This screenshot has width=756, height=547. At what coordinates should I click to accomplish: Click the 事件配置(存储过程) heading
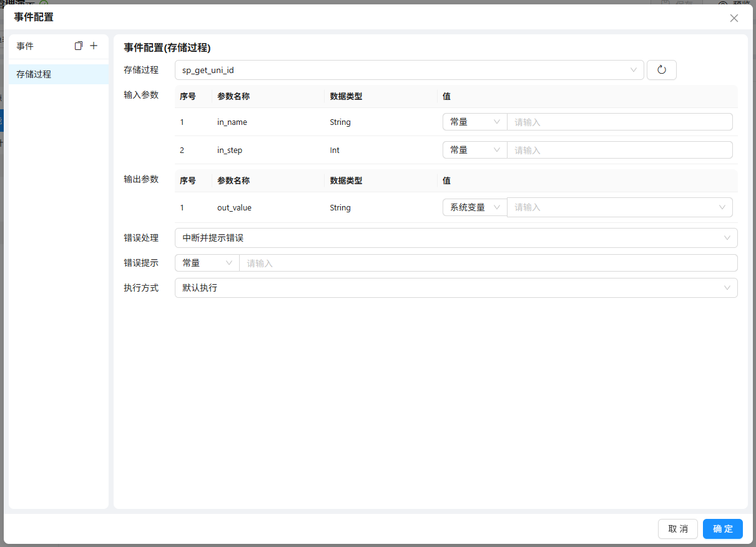coord(167,47)
